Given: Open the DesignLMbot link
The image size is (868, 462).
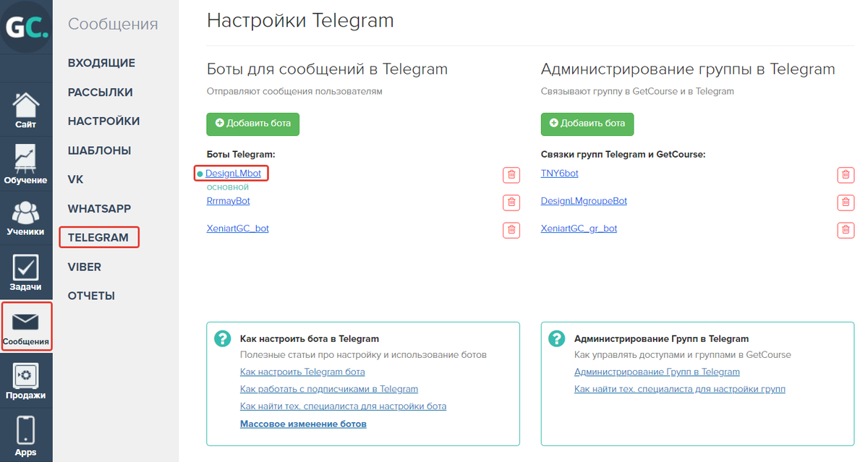Looking at the screenshot, I should [x=233, y=174].
